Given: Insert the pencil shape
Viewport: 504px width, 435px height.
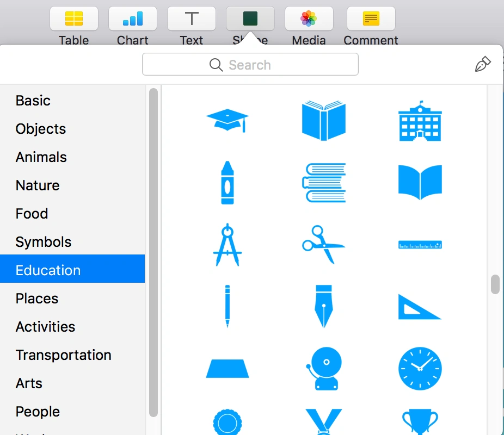Looking at the screenshot, I should pyautogui.click(x=228, y=306).
